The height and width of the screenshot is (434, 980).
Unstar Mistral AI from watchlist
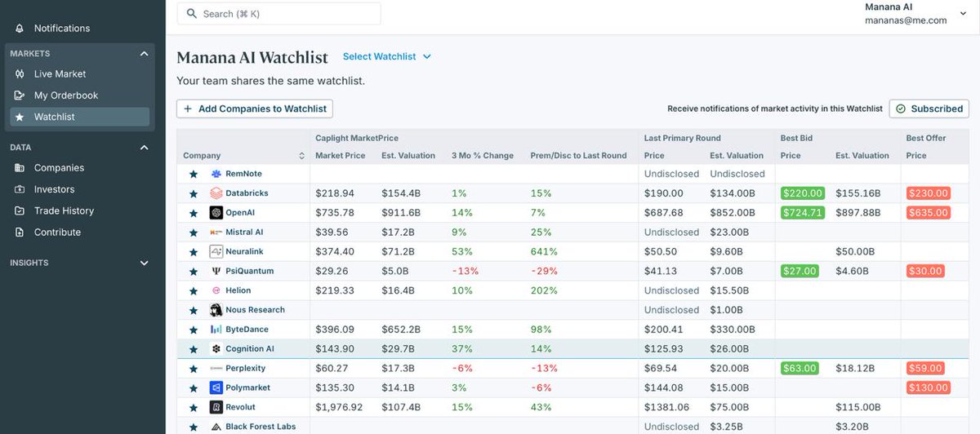194,232
